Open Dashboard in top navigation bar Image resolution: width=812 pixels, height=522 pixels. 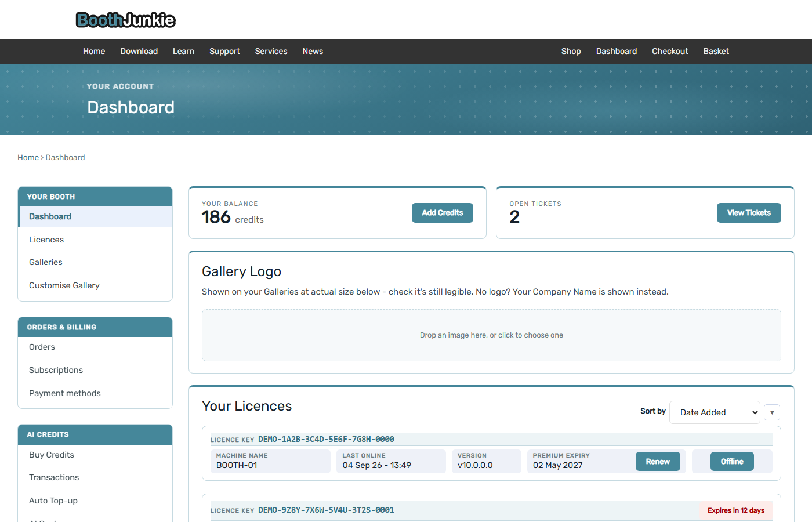point(617,51)
